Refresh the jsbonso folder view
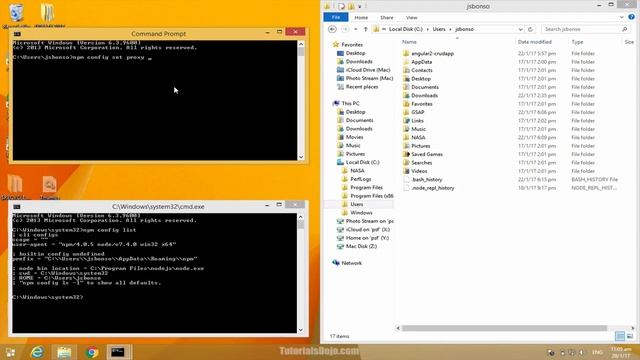 tap(530, 29)
